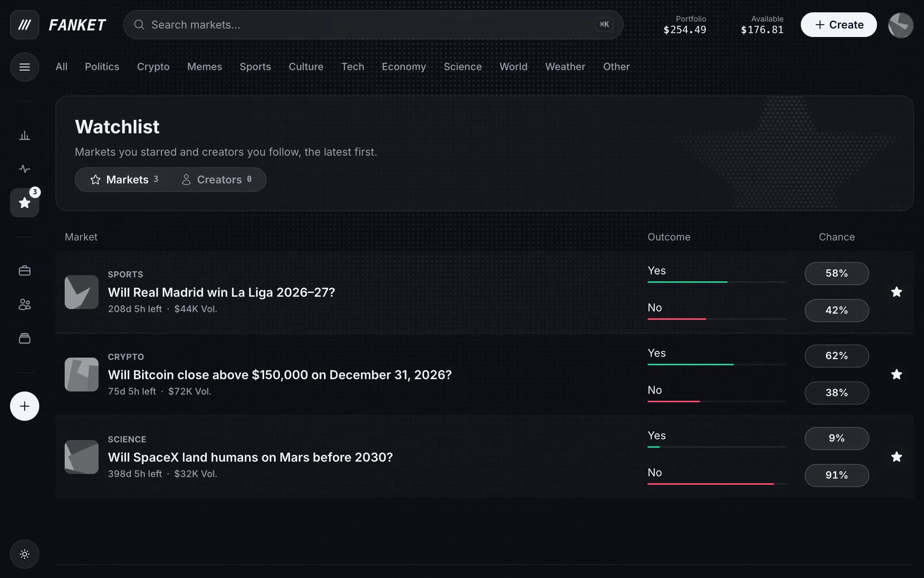The image size is (924, 578).
Task: Open the briefcase portfolio sidebar icon
Action: coord(25,271)
